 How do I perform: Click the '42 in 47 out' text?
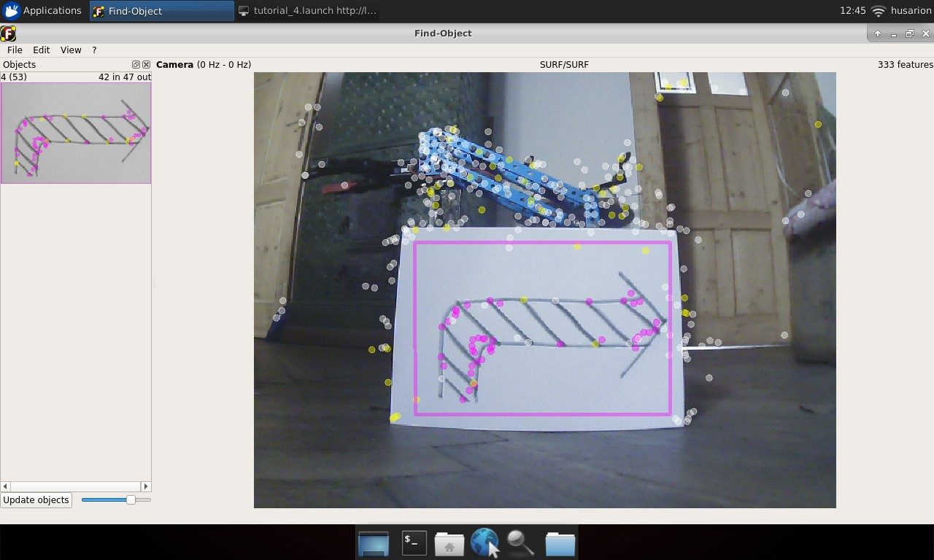coord(125,77)
